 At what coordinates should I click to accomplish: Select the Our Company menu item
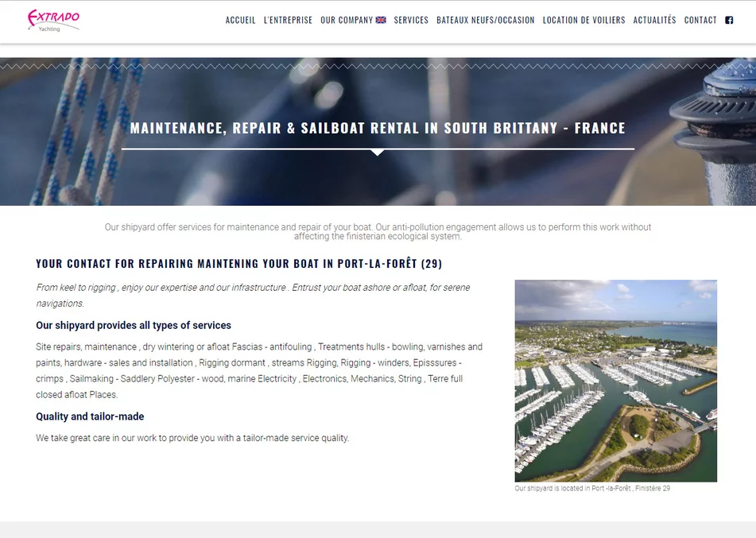coord(353,20)
